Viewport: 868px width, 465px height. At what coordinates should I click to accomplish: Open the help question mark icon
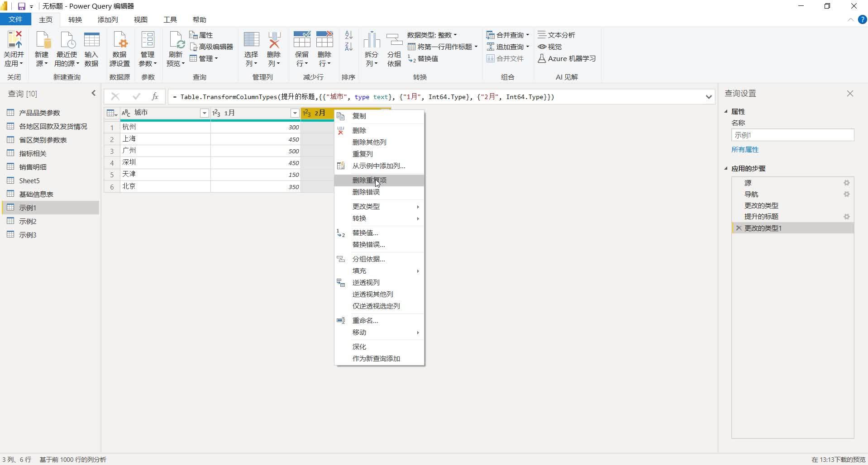click(863, 19)
